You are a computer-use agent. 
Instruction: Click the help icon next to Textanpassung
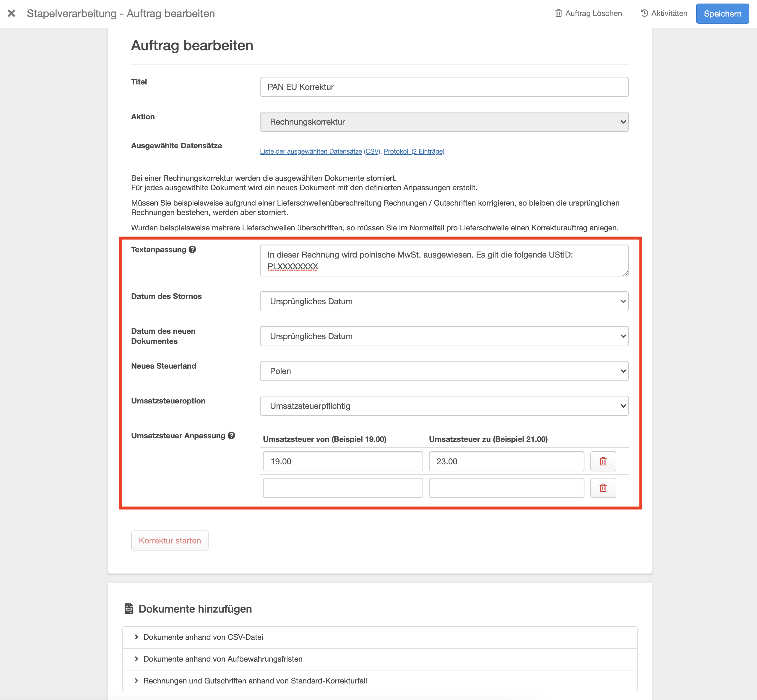tap(192, 249)
